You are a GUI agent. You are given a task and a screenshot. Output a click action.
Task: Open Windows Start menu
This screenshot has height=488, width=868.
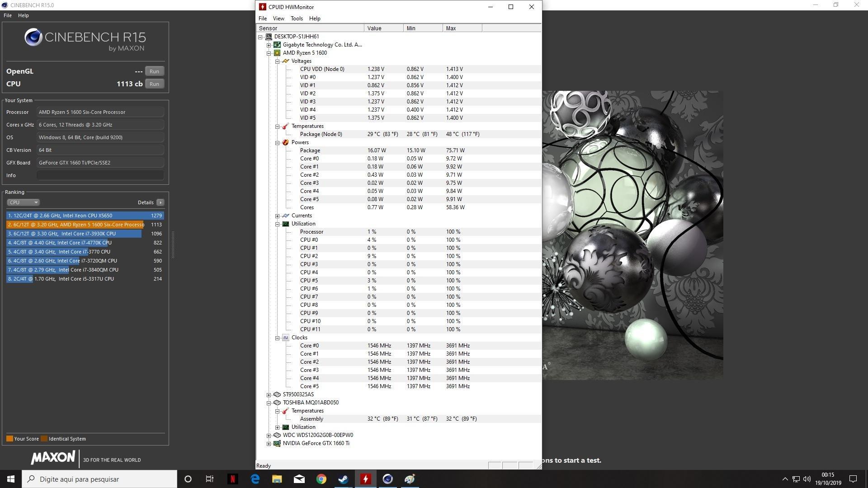tap(11, 479)
